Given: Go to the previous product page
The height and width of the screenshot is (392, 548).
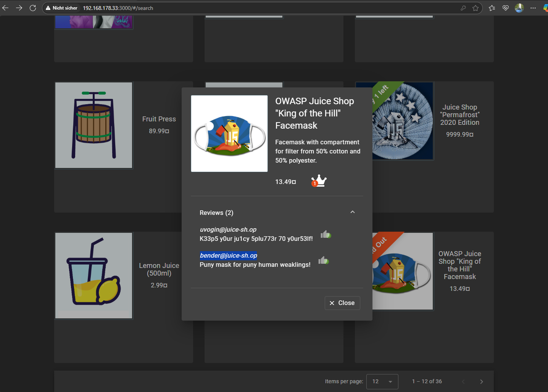Looking at the screenshot, I should tap(463, 381).
